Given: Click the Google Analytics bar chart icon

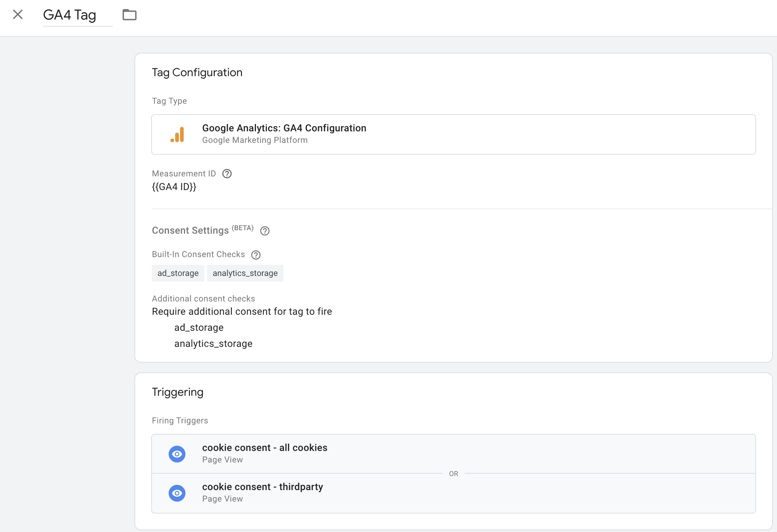Looking at the screenshot, I should click(x=177, y=134).
